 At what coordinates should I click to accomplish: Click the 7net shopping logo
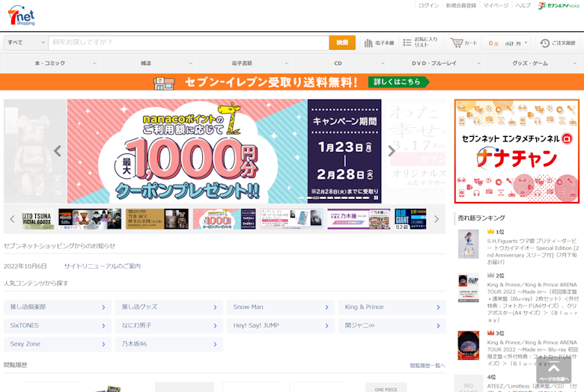click(21, 16)
